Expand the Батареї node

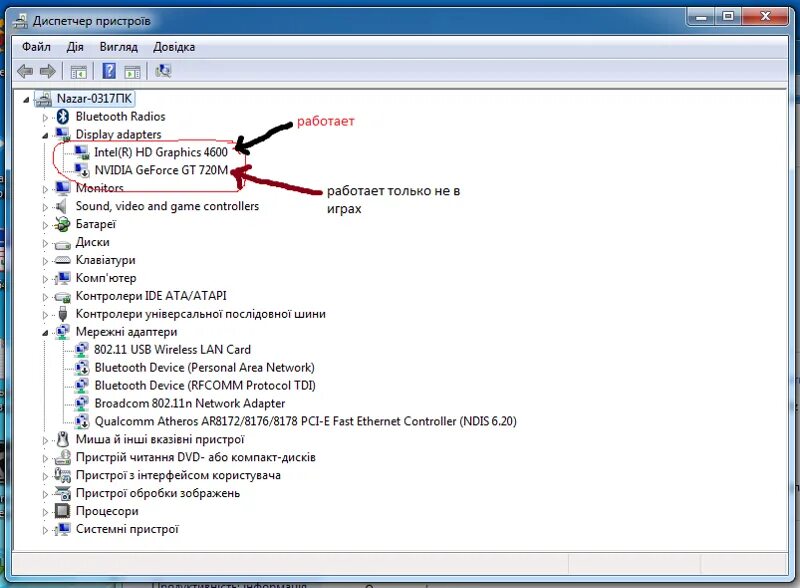click(x=45, y=225)
